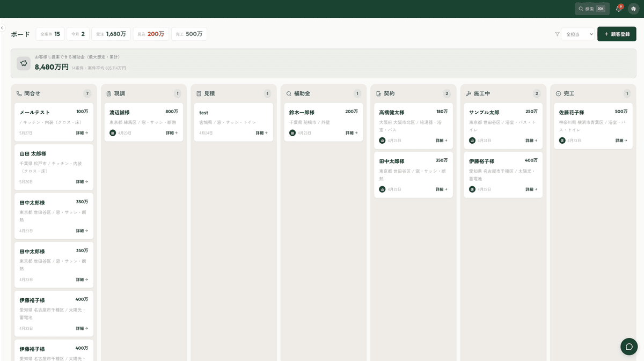Image resolution: width=644 pixels, height=361 pixels.
Task: Open 詳細 link on 山田 太郎様 card
Action: [x=82, y=182]
